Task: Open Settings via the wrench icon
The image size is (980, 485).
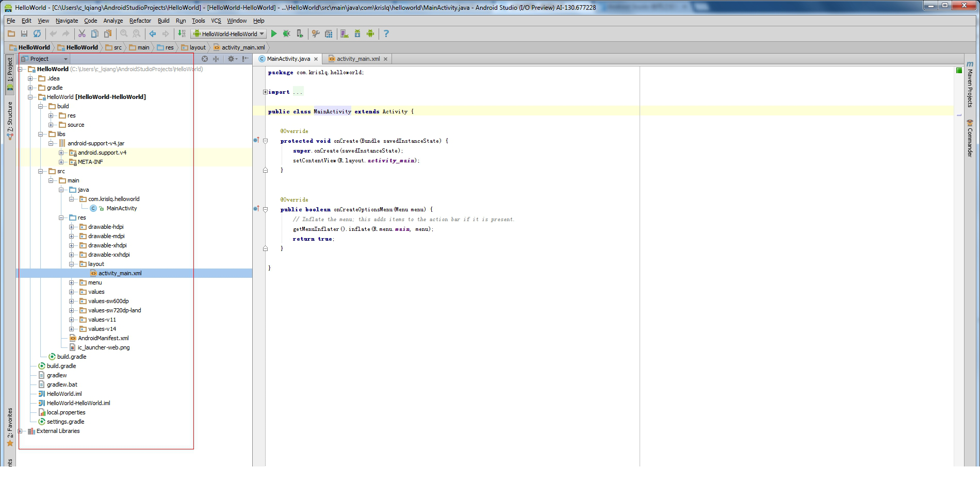Action: [316, 34]
